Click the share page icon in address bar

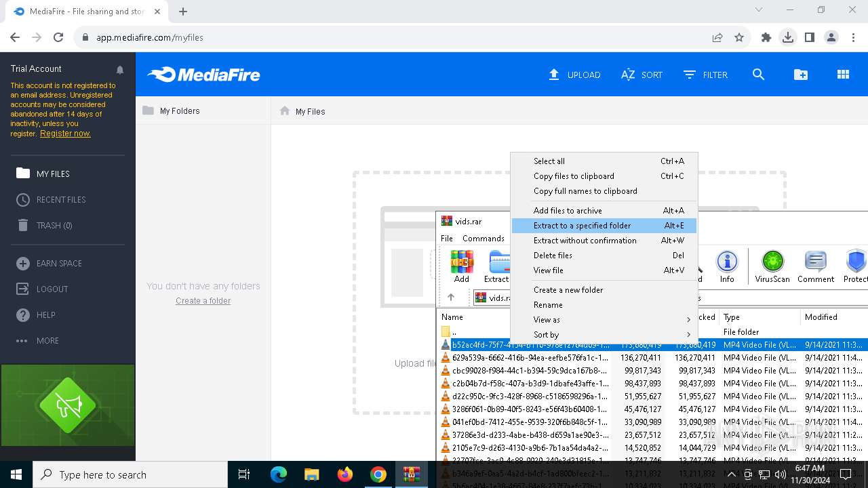tap(717, 37)
